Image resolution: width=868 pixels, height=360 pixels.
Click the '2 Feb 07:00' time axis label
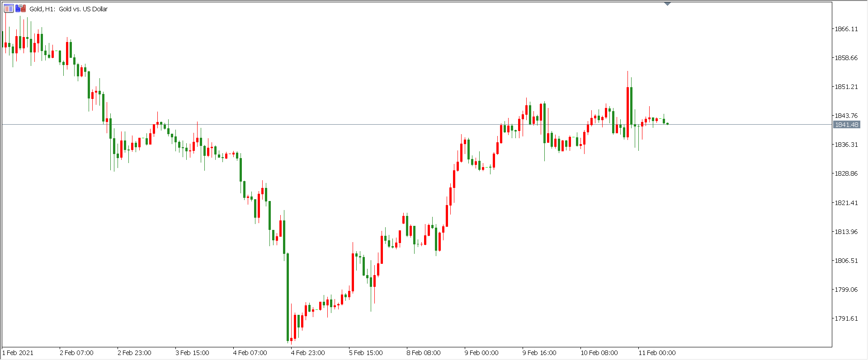pos(77,353)
